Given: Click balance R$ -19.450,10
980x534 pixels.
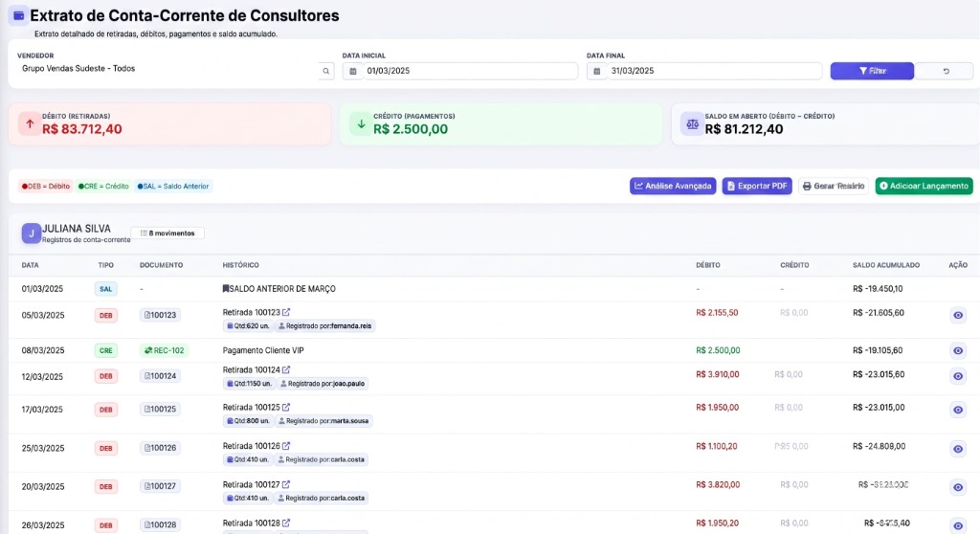Looking at the screenshot, I should pyautogui.click(x=878, y=289).
